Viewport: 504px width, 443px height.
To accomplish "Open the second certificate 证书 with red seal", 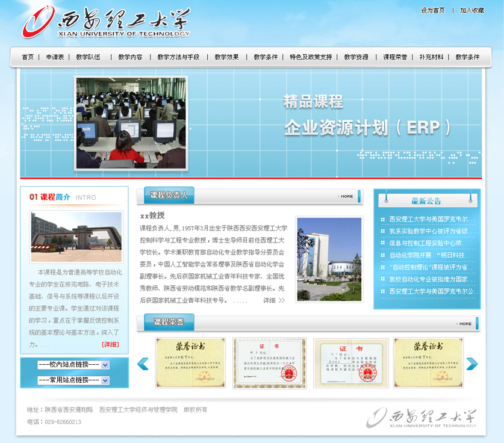I will [269, 363].
